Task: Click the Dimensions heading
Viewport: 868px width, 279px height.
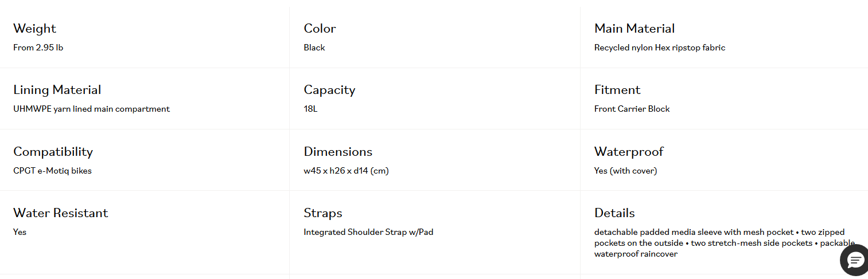Action: (338, 152)
